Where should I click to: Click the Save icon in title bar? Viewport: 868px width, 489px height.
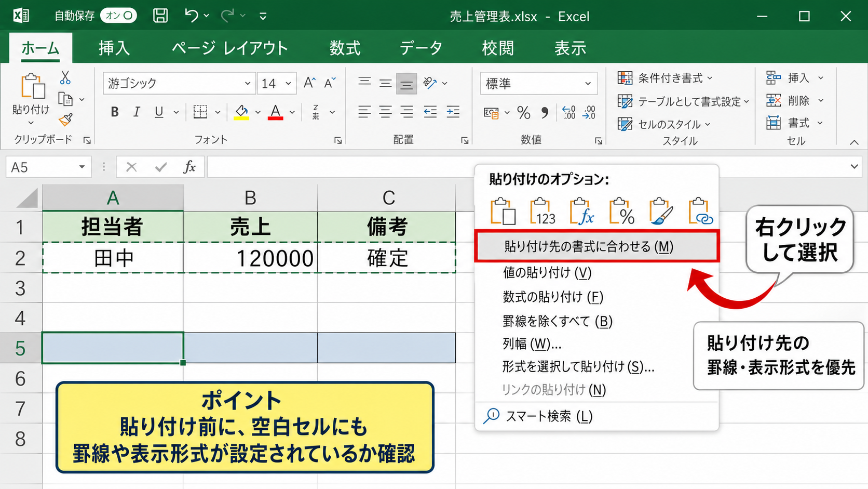coord(160,16)
